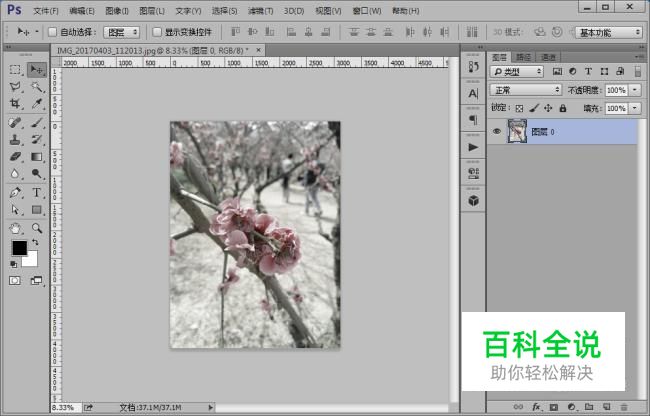Toggle pixel layer filter
The image size is (650, 416).
click(557, 72)
